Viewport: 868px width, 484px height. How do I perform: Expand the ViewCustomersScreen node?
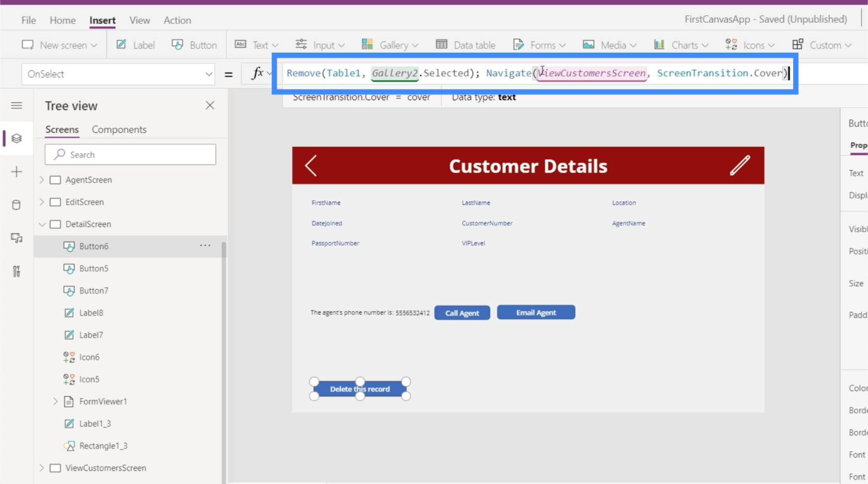[x=42, y=468]
